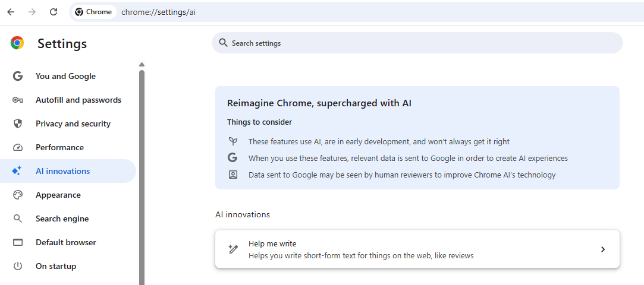Click the sprout icon in the AI notice
The width and height of the screenshot is (644, 285).
click(233, 141)
